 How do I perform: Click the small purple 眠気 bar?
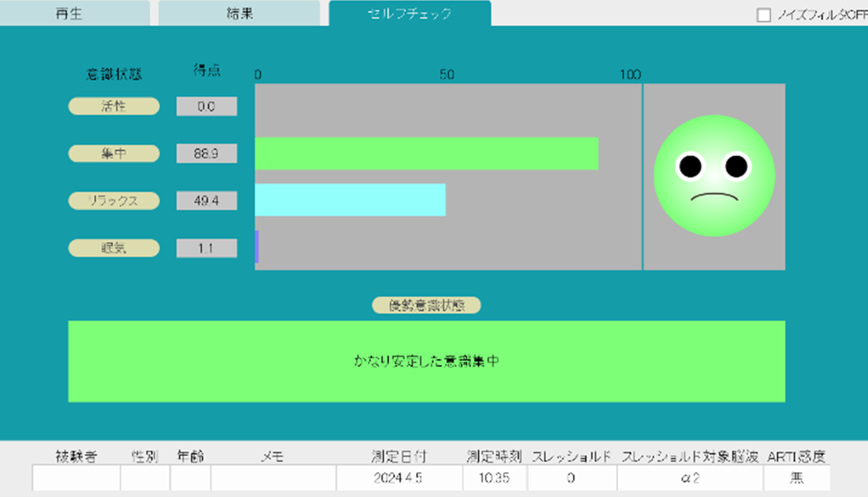pyautogui.click(x=257, y=247)
